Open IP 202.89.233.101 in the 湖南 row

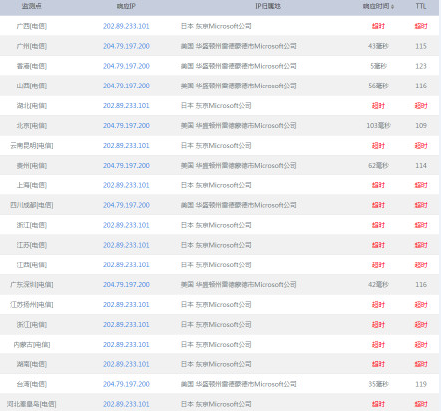point(126,364)
